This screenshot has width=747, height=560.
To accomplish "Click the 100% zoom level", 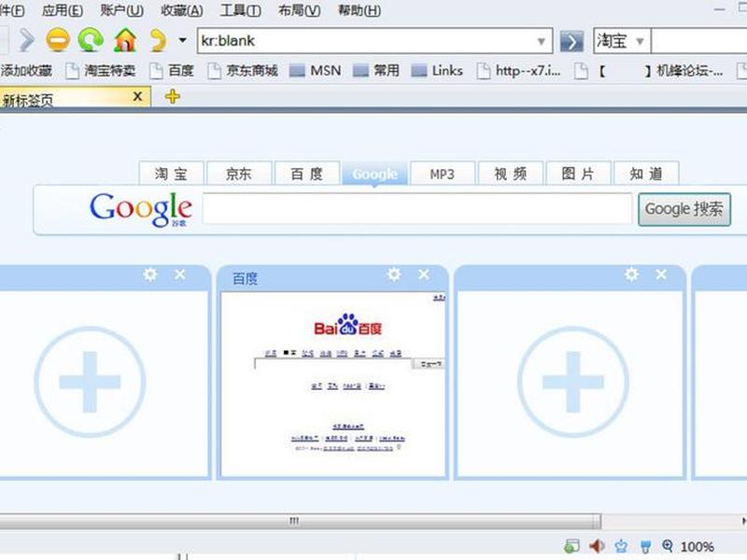I will tap(698, 547).
